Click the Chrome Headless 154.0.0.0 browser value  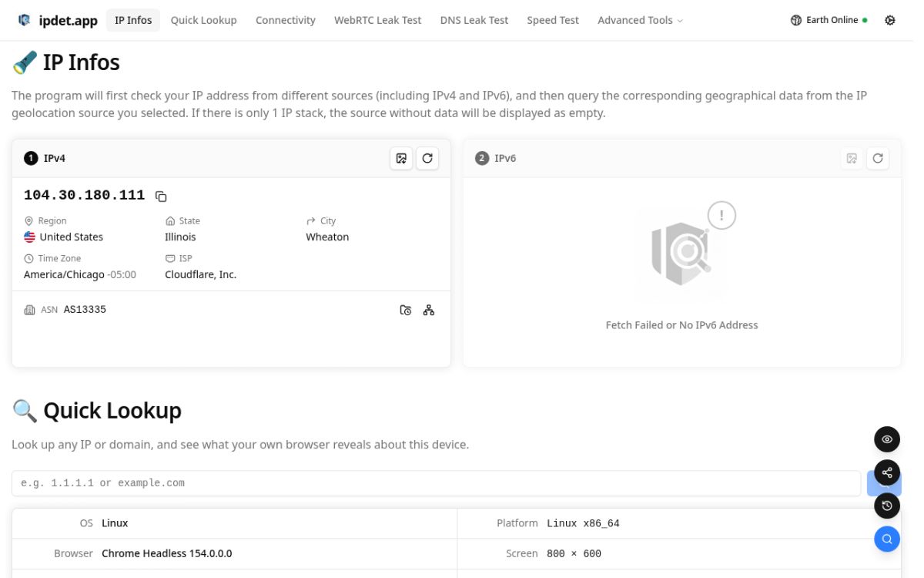(x=166, y=553)
